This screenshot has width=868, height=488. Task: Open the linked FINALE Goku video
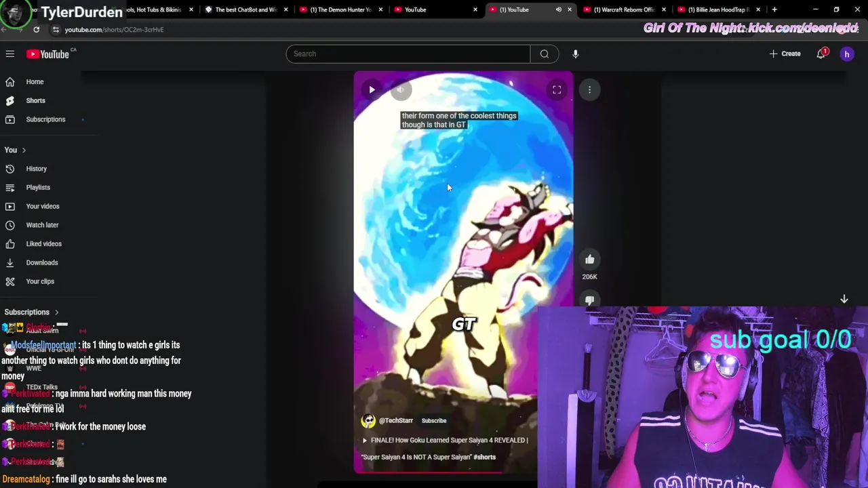[x=445, y=449]
